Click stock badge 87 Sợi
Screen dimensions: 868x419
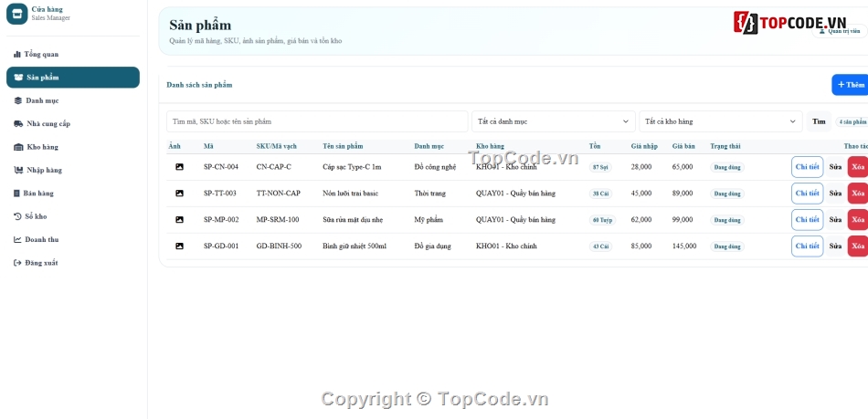(600, 167)
